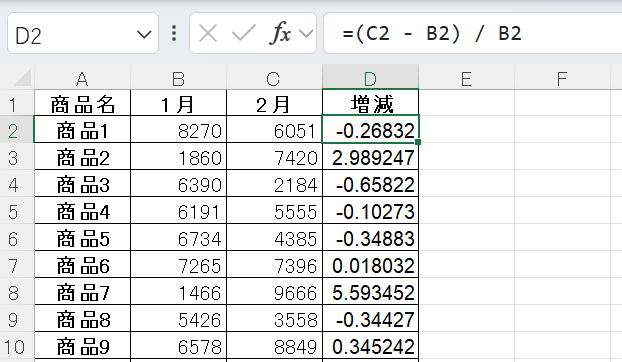Click the Name Box showing D2
The image size is (622, 362).
coord(83,33)
